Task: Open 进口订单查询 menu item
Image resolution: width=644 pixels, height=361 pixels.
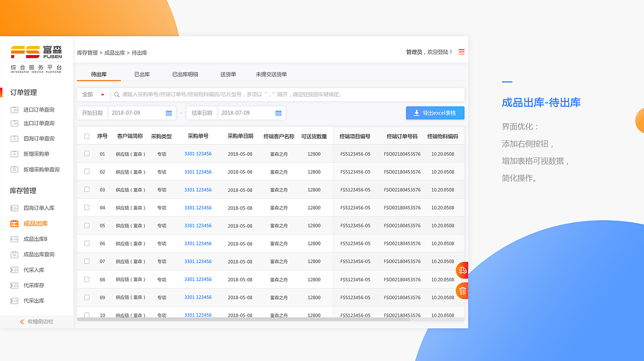Action: coord(39,110)
